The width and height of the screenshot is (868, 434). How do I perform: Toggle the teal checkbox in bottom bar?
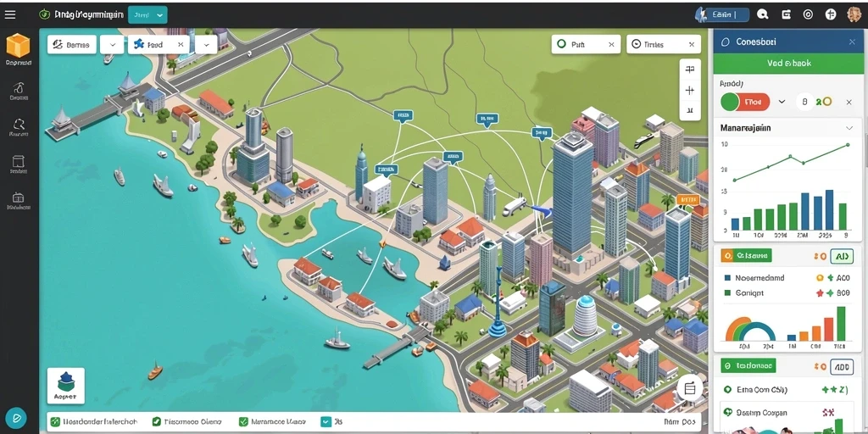(325, 422)
